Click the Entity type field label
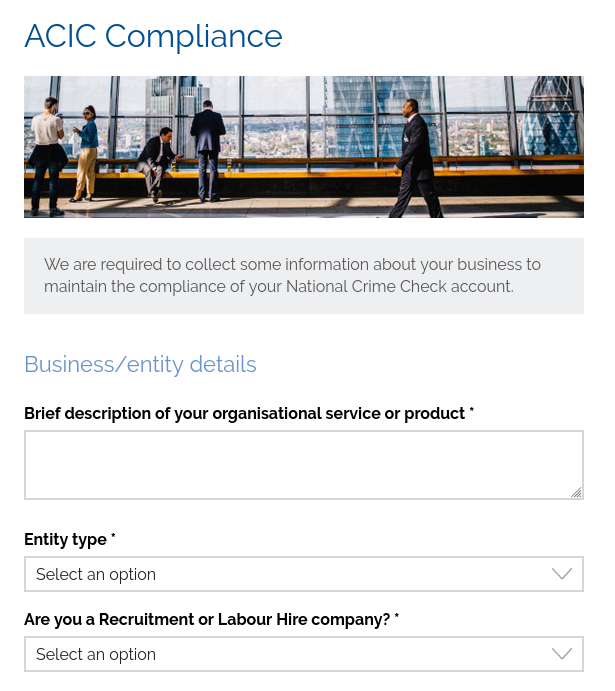The width and height of the screenshot is (615, 691). click(65, 540)
